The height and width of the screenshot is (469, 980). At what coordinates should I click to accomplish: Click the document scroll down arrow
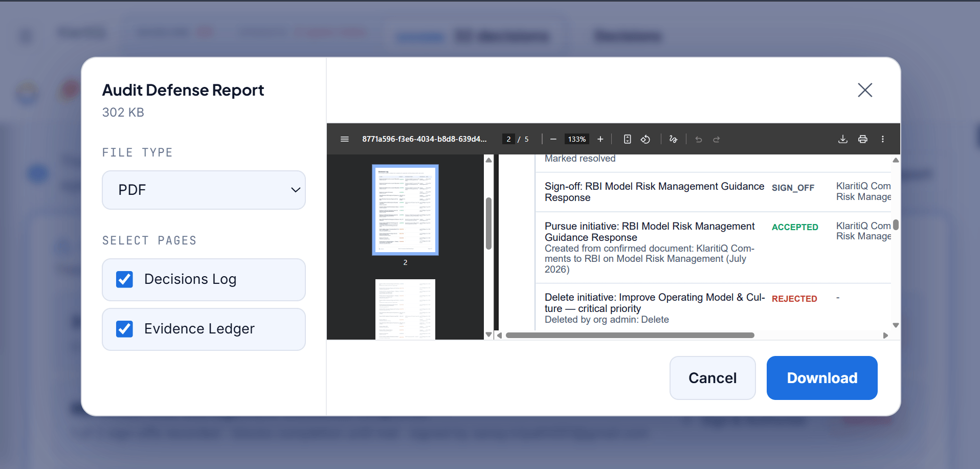click(x=896, y=325)
